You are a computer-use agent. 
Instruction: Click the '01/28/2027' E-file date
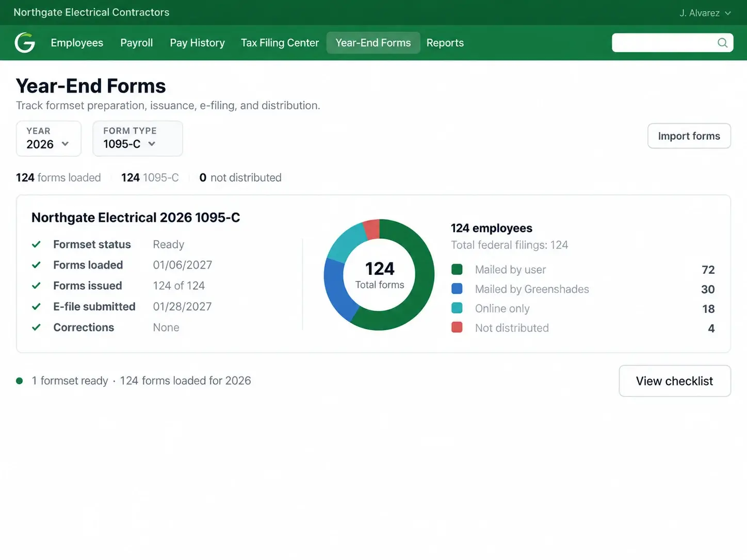tap(182, 307)
